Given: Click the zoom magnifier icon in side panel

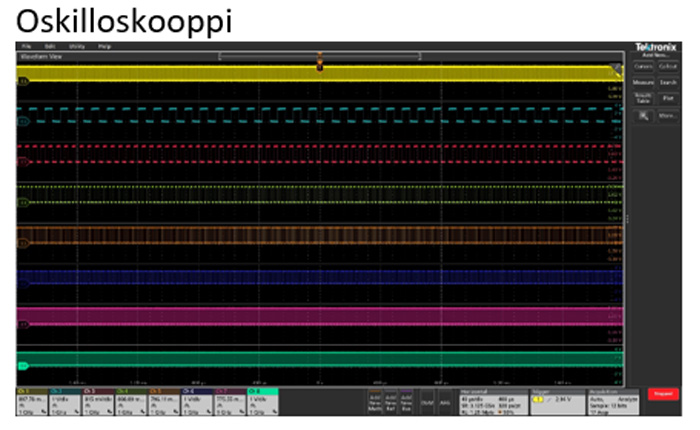Looking at the screenshot, I should pyautogui.click(x=645, y=115).
